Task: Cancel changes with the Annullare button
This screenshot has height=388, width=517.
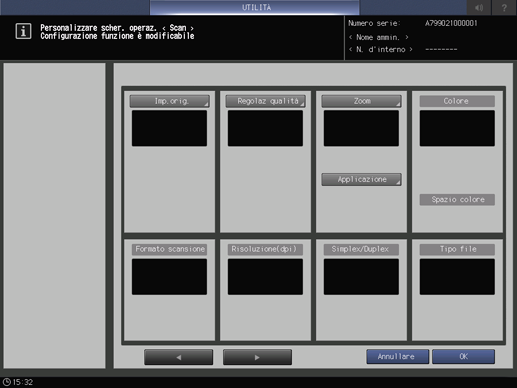Action: (398, 357)
